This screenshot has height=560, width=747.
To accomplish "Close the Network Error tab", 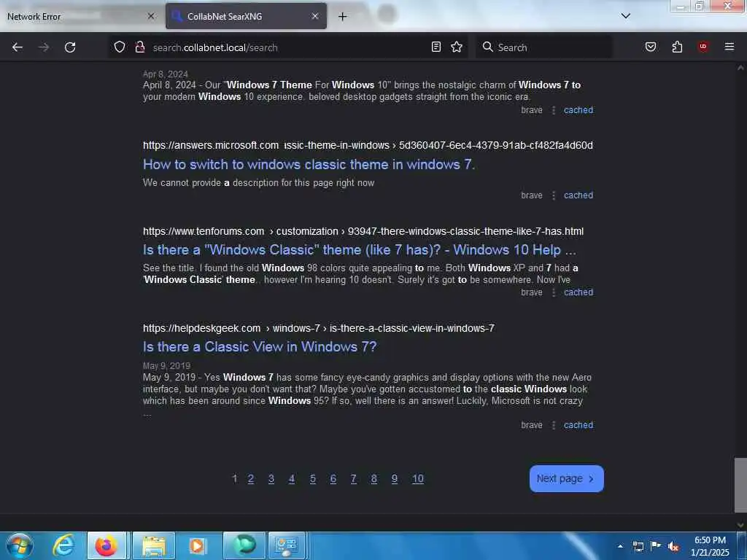I will 151,16.
